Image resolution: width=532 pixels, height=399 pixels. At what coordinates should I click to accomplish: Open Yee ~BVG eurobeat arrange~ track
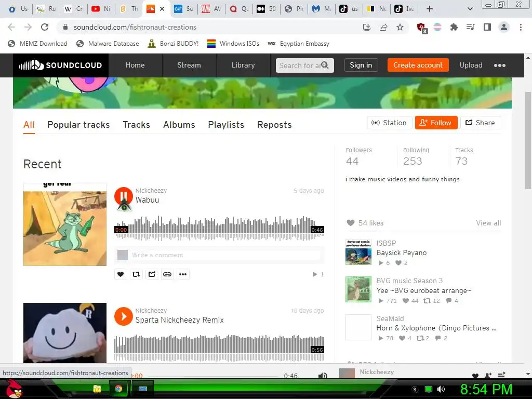pos(424,290)
